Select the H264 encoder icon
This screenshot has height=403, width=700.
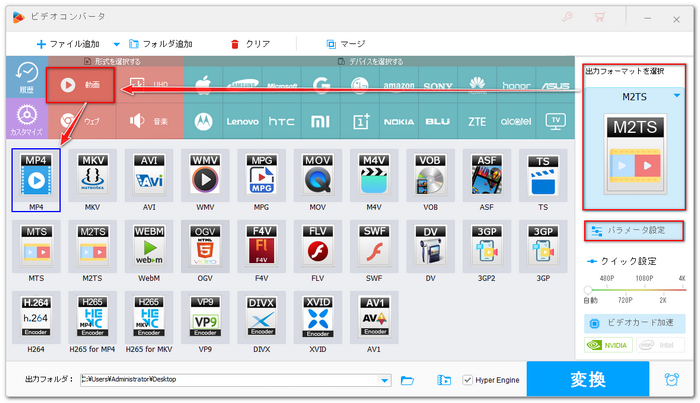[x=36, y=318]
